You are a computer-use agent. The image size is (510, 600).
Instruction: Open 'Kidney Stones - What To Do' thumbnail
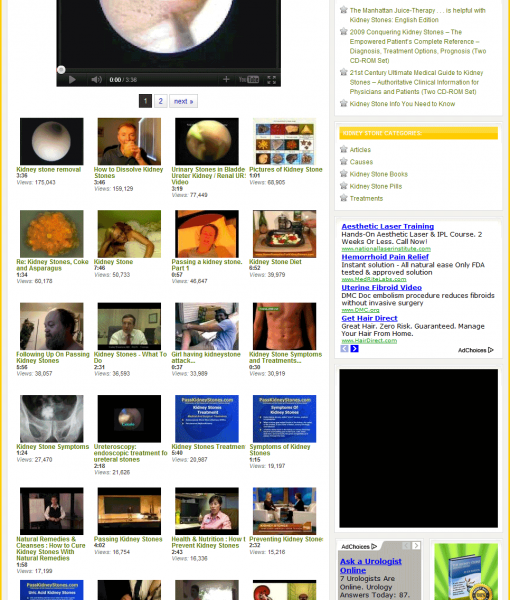click(x=129, y=326)
